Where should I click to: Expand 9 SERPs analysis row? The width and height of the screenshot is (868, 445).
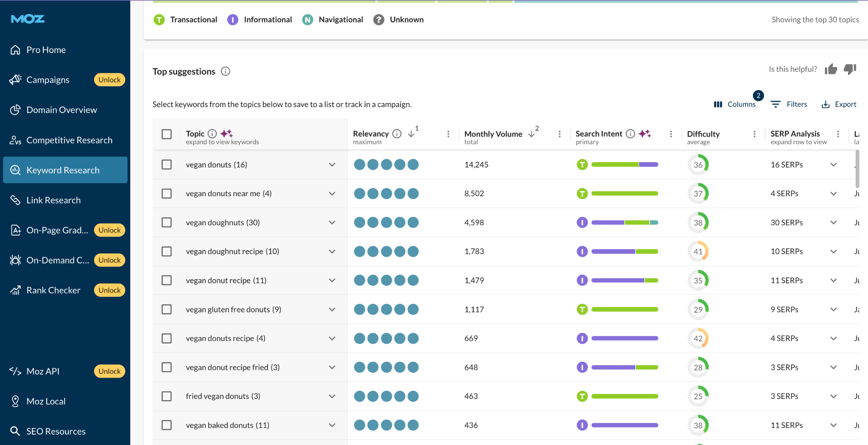click(834, 310)
